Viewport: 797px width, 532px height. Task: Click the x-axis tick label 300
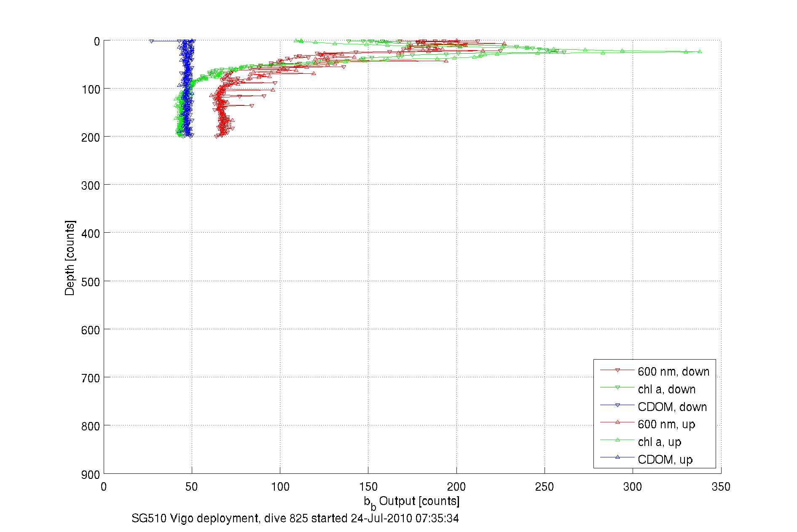(633, 487)
